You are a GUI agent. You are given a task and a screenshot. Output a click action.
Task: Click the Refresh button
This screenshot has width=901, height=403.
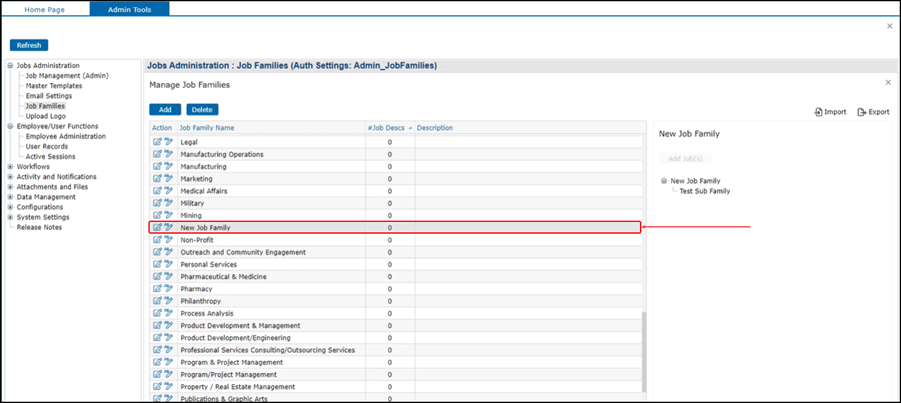pos(29,45)
